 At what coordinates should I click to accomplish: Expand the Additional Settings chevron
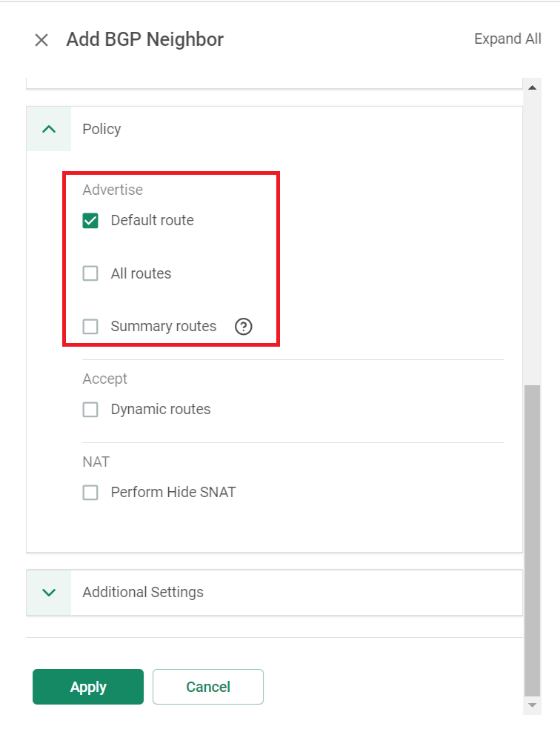pyautogui.click(x=49, y=593)
